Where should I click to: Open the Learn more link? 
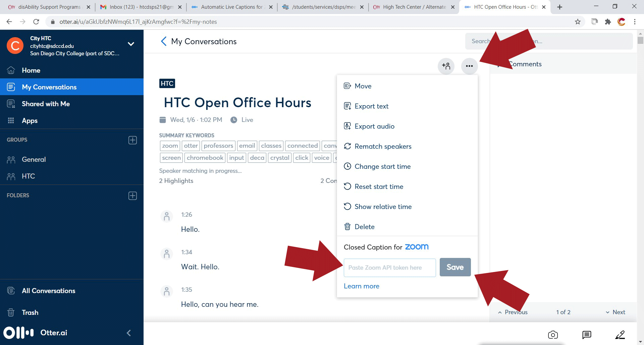point(361,286)
